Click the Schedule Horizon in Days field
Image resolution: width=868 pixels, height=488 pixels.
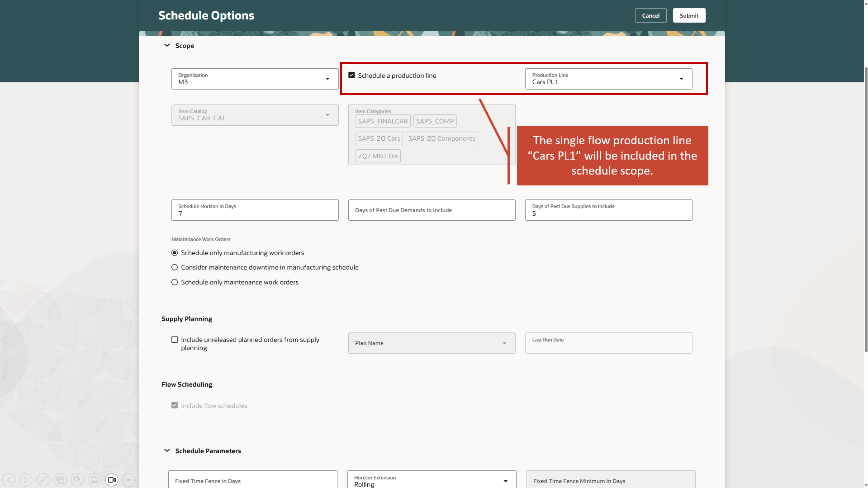255,210
